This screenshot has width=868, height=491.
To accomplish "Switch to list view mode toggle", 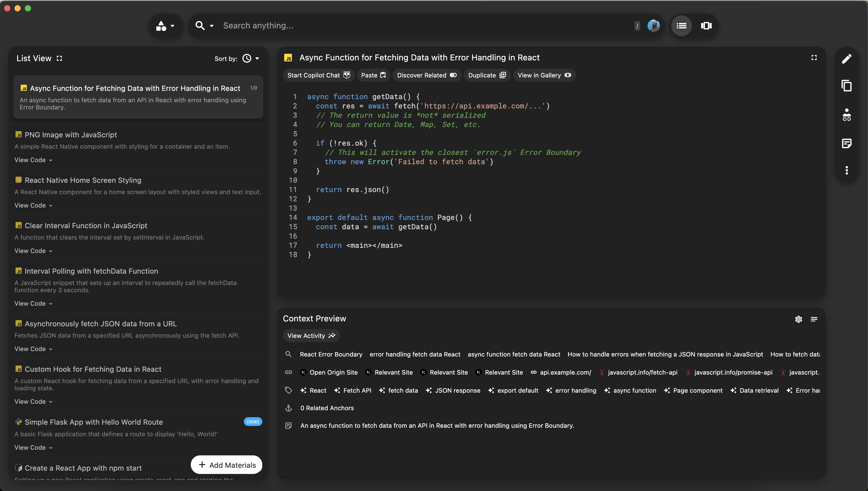I will 681,26.
